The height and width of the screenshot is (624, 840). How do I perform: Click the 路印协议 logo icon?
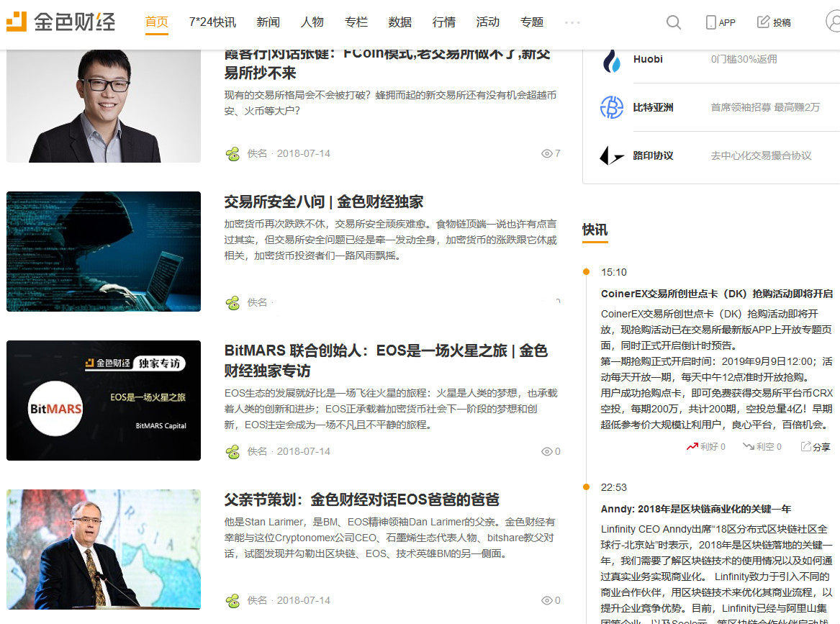point(612,156)
